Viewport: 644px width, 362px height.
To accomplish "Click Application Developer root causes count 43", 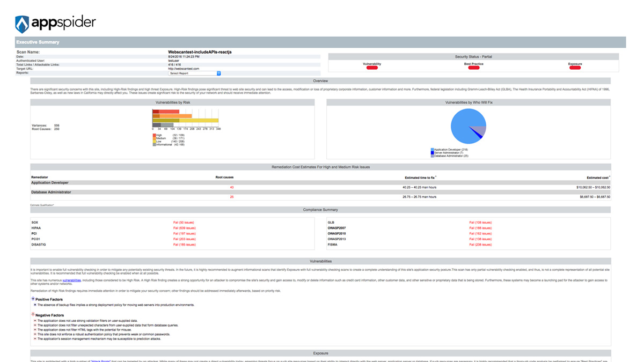I will pyautogui.click(x=232, y=187).
